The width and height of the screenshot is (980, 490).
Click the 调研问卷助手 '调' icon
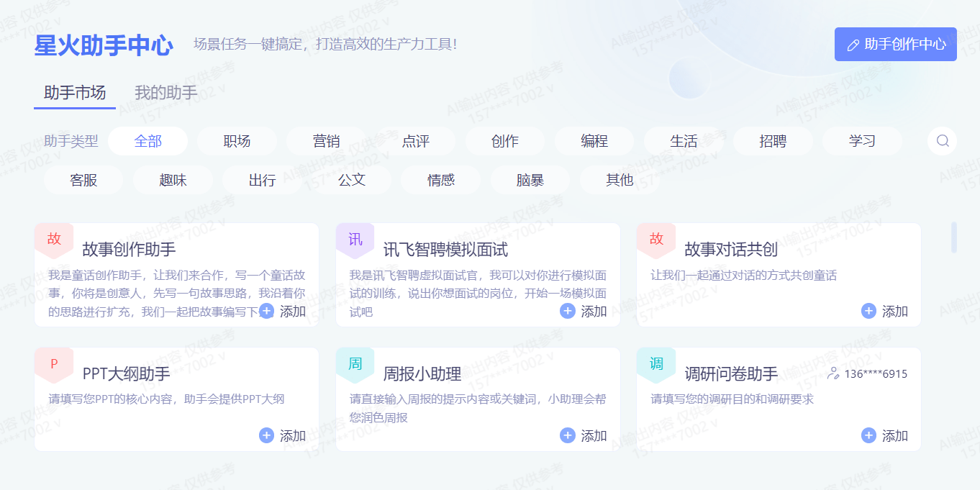coord(656,365)
